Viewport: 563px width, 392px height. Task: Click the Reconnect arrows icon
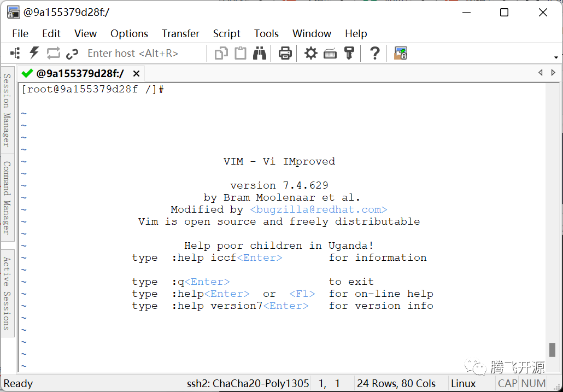click(x=54, y=53)
